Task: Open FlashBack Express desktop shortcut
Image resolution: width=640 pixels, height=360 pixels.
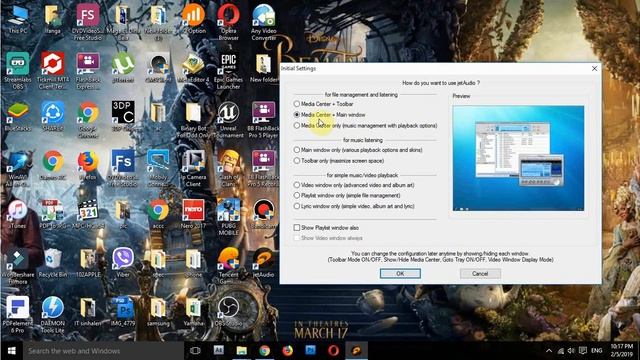Action: click(x=87, y=70)
